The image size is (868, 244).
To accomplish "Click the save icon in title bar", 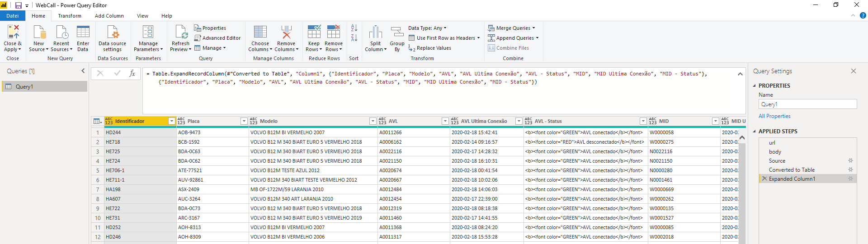I will [19, 5].
